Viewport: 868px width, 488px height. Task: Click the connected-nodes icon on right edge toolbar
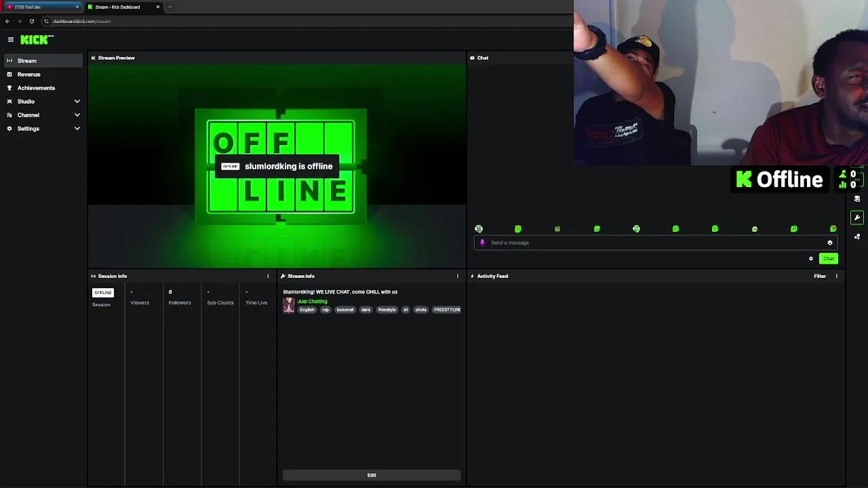(857, 237)
